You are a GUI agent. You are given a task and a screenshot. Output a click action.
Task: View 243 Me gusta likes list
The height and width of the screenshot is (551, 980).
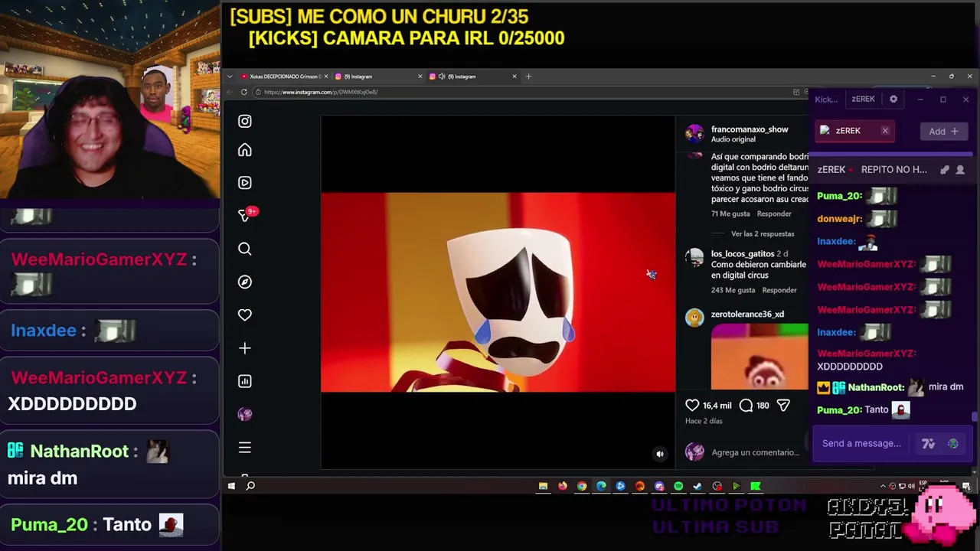click(x=733, y=290)
